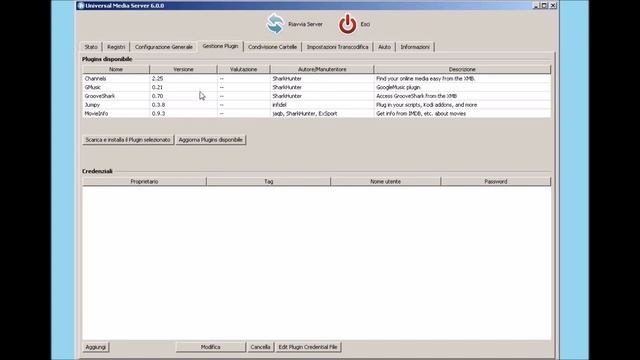
Task: Click 'Access GrooveShark from the XMB' description
Action: click(462, 96)
